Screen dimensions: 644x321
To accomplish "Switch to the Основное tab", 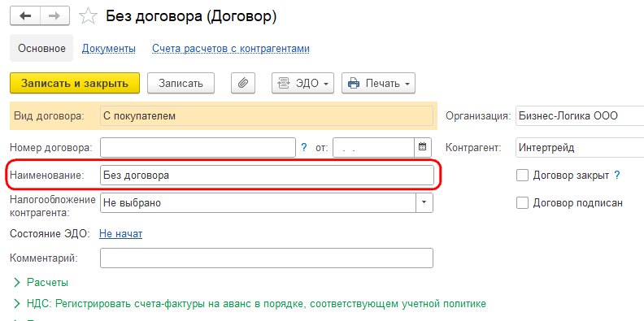I will pyautogui.click(x=41, y=49).
